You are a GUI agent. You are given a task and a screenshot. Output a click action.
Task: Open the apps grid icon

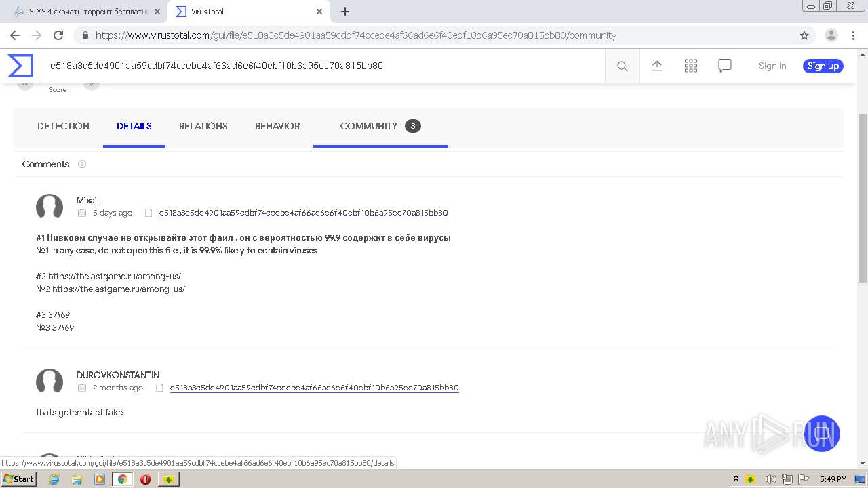click(691, 66)
